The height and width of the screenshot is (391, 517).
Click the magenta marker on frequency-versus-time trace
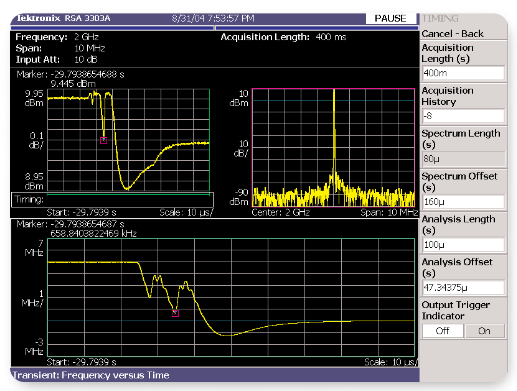tap(175, 313)
